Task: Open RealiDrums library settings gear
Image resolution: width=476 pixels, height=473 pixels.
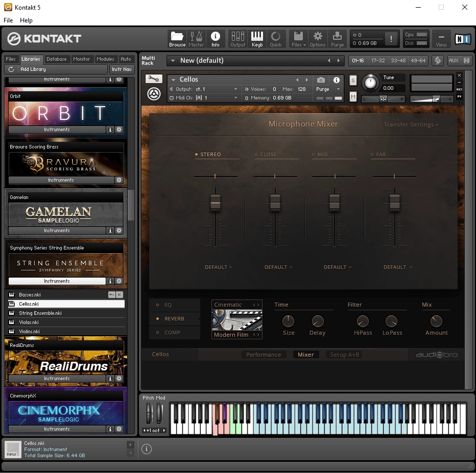Action: [119, 379]
